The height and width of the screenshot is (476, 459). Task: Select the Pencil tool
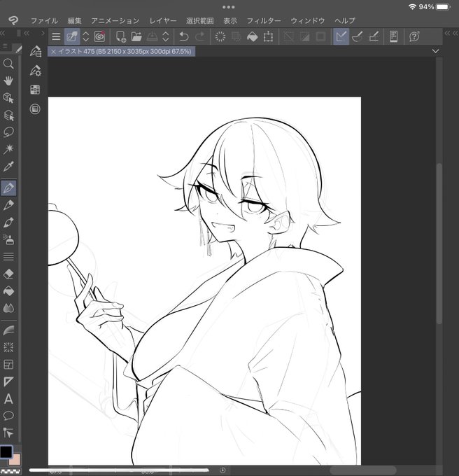pos(8,205)
